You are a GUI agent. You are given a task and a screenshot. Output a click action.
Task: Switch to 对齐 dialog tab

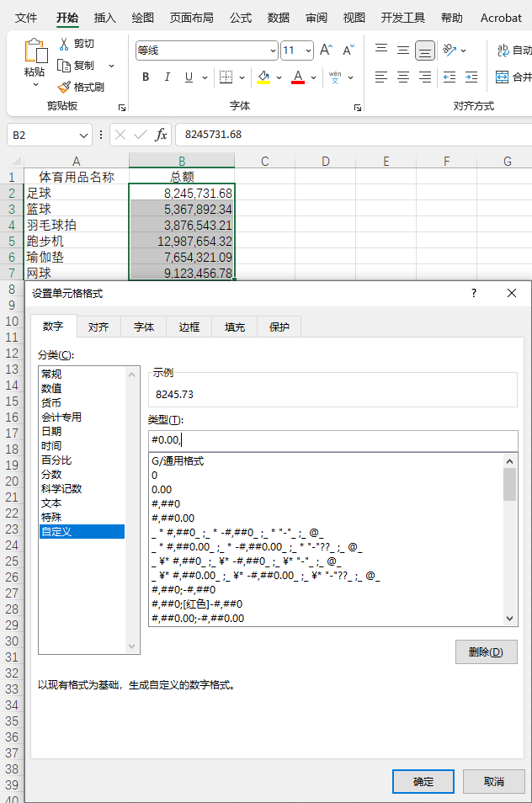(x=98, y=327)
